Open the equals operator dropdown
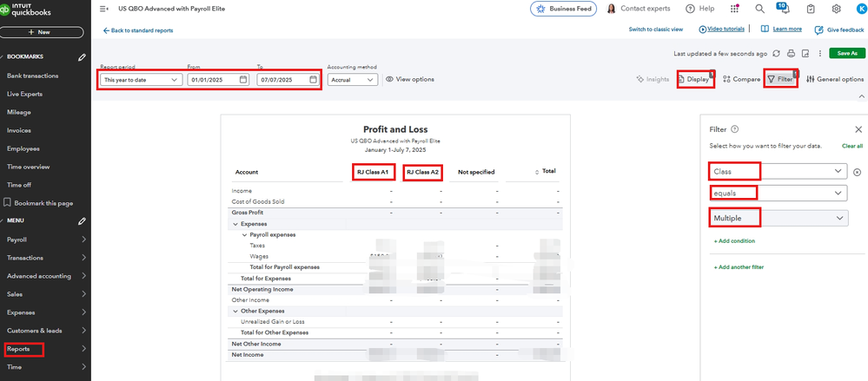 (779, 193)
